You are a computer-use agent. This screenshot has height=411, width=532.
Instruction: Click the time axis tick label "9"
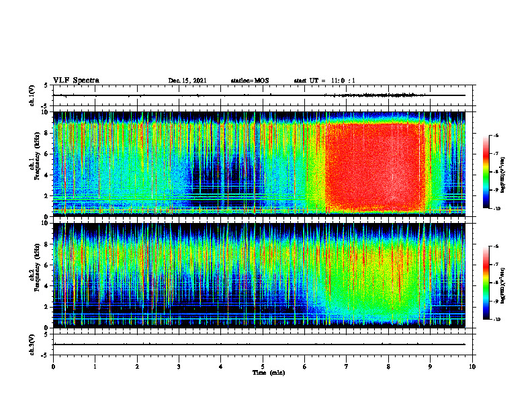tap(430, 367)
